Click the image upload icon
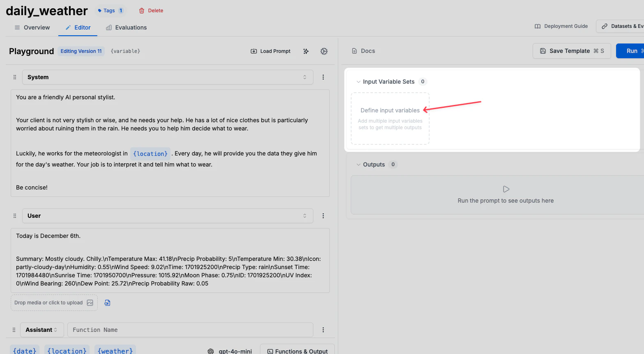 [x=90, y=303]
